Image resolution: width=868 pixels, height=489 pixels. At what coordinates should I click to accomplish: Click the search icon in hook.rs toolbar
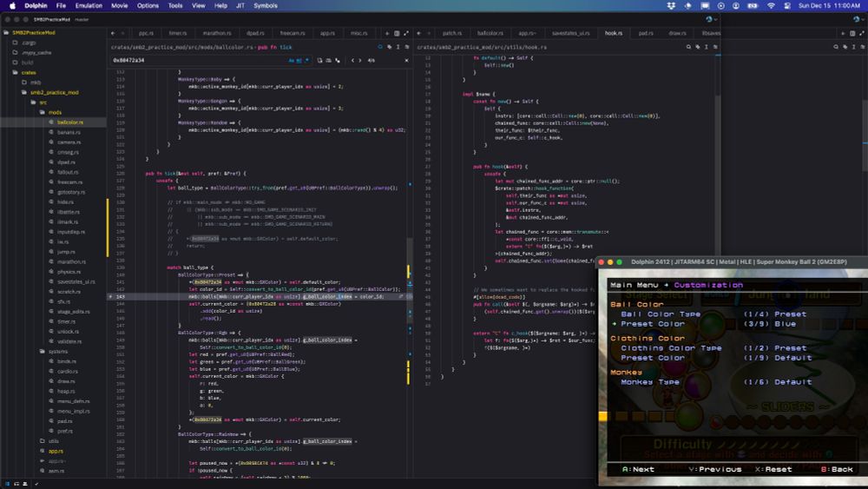point(688,47)
